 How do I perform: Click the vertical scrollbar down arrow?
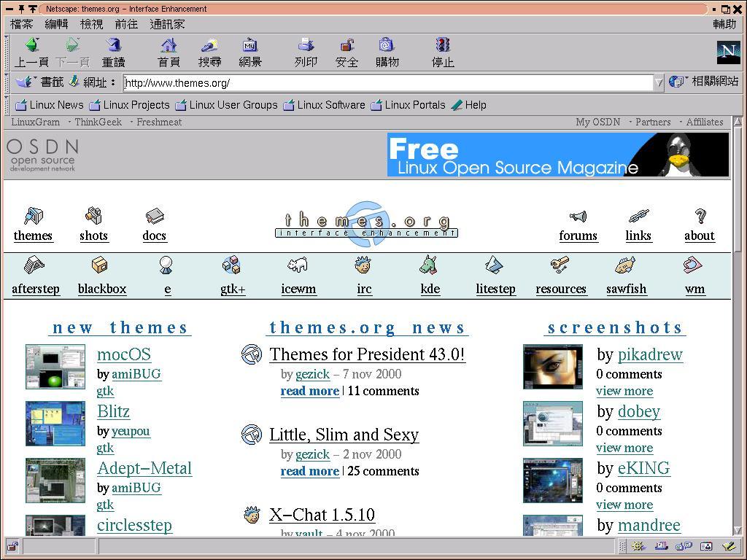point(738,531)
